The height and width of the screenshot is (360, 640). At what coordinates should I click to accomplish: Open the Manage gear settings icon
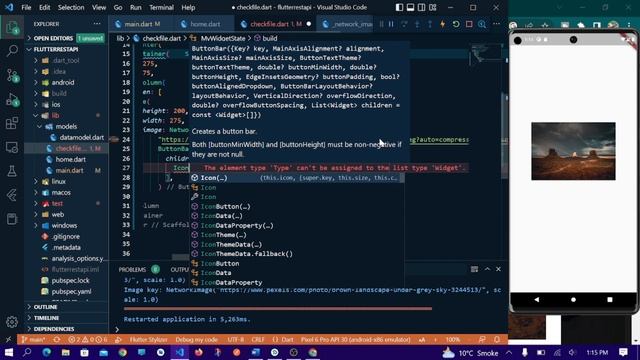(12, 322)
